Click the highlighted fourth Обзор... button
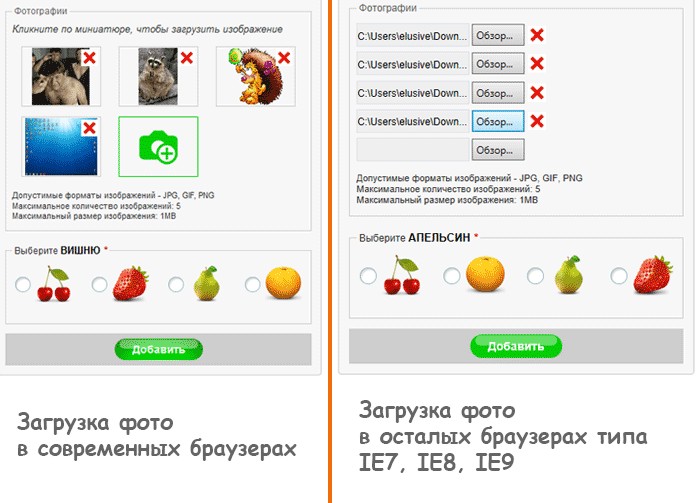This screenshot has width=700, height=503. coord(498,121)
